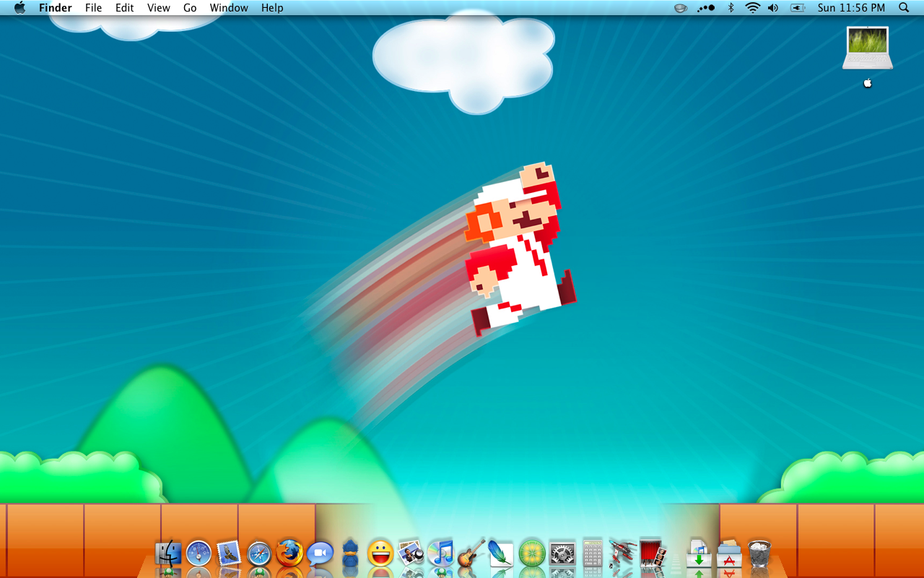Launch iTunes music note icon
Image resolution: width=924 pixels, height=578 pixels.
441,553
